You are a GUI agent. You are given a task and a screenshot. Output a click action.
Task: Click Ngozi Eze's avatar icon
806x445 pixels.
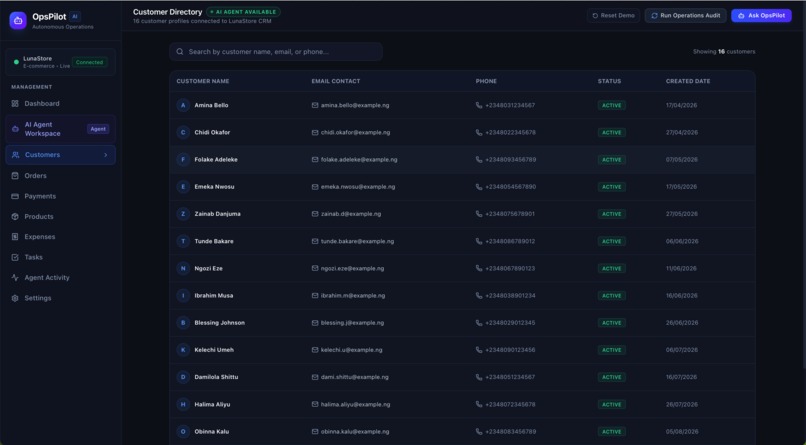click(183, 268)
